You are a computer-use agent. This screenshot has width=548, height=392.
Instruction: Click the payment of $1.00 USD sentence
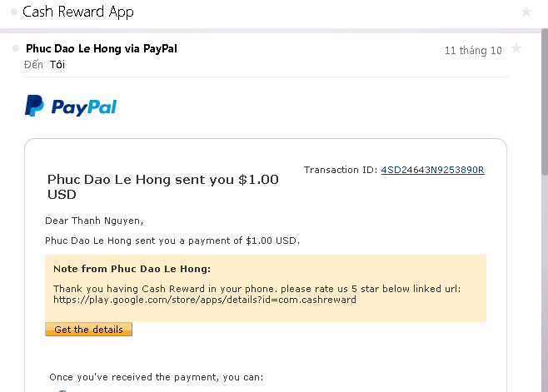click(172, 241)
